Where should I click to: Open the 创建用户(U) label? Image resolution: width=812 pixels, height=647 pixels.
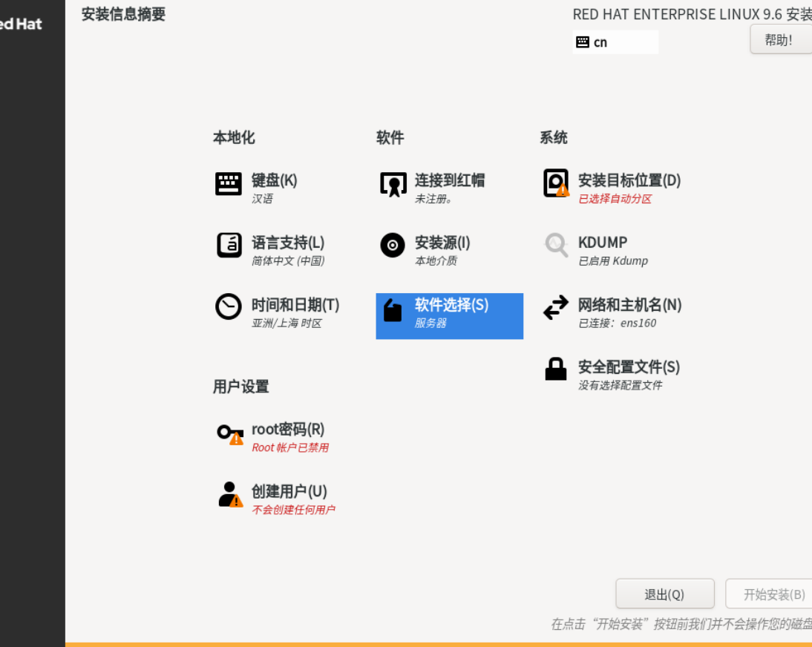(289, 490)
